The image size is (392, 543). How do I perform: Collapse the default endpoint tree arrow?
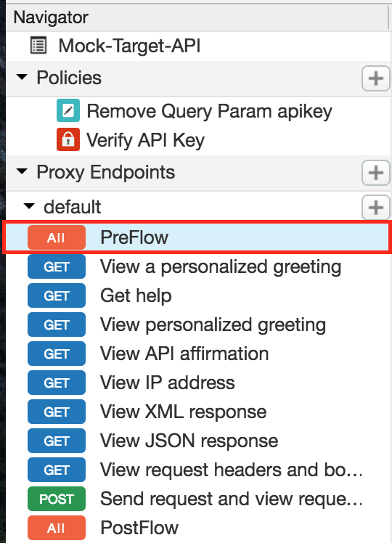(x=29, y=206)
